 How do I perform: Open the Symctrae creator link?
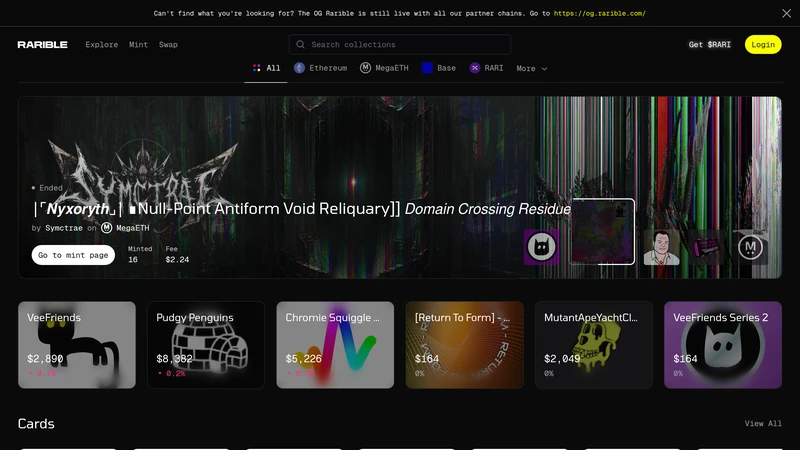point(64,228)
